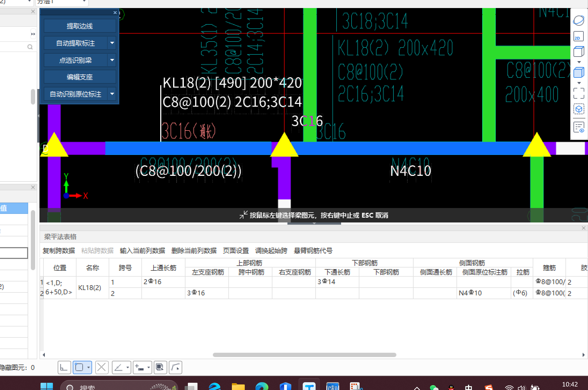Close the lower left side panel
The width and height of the screenshot is (588, 390).
point(33,187)
